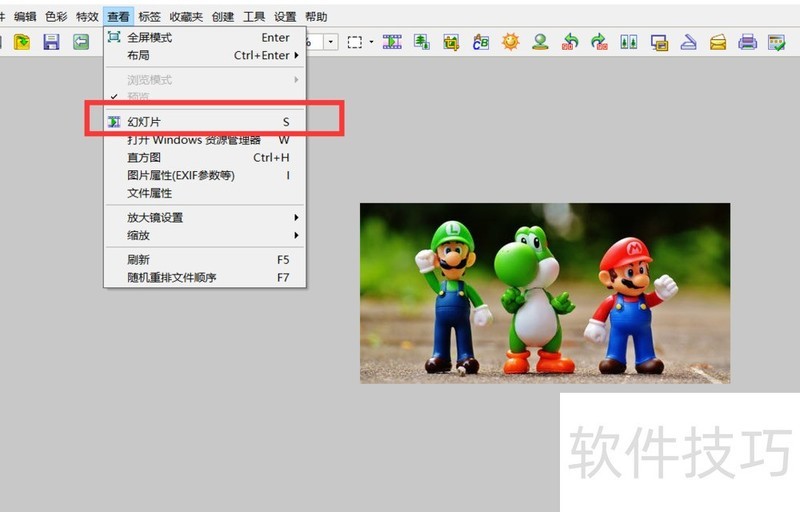Image resolution: width=800 pixels, height=512 pixels.
Task: Select the rectangular selection tool
Action: [x=355, y=42]
